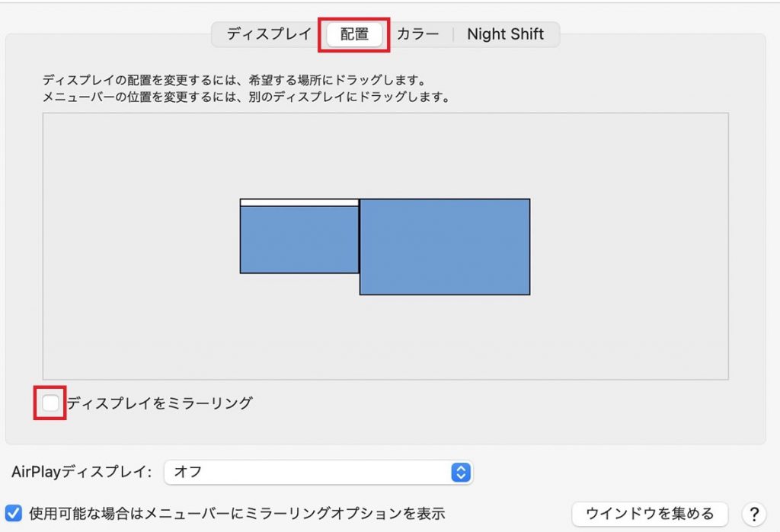Image resolution: width=780 pixels, height=532 pixels.
Task: Uncheck the show mirroring options in menu bar checkbox
Action: [14, 513]
